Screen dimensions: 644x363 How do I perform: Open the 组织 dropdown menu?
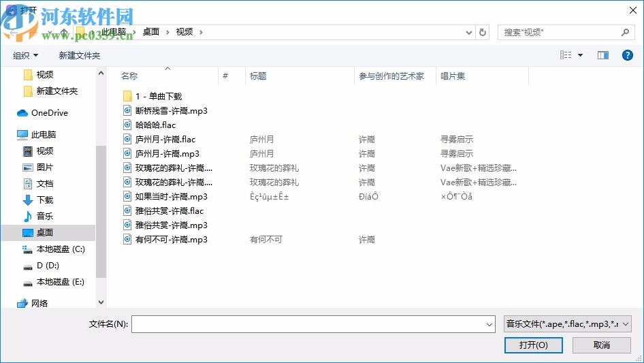click(x=25, y=55)
